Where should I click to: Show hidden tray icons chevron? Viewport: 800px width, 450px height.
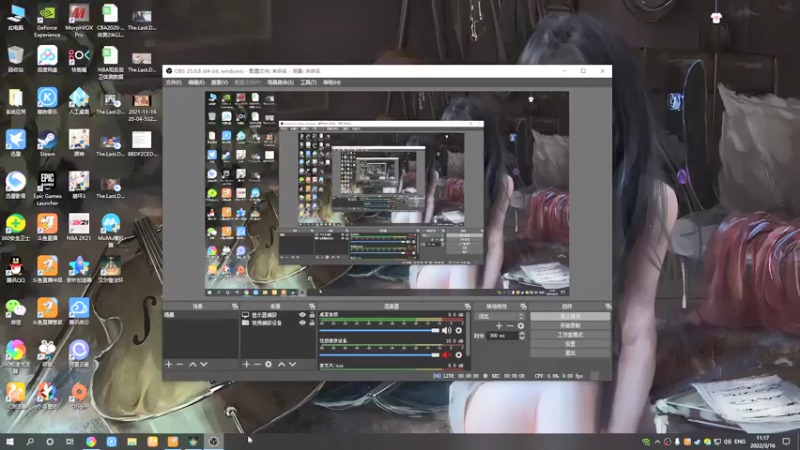pyautogui.click(x=657, y=442)
